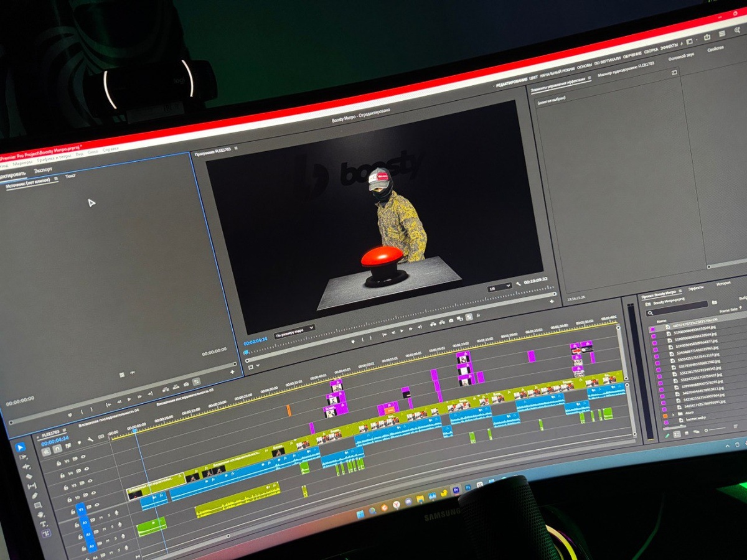The height and width of the screenshot is (560, 747).
Task: Click the timeline playhead marker
Action: tap(134, 431)
